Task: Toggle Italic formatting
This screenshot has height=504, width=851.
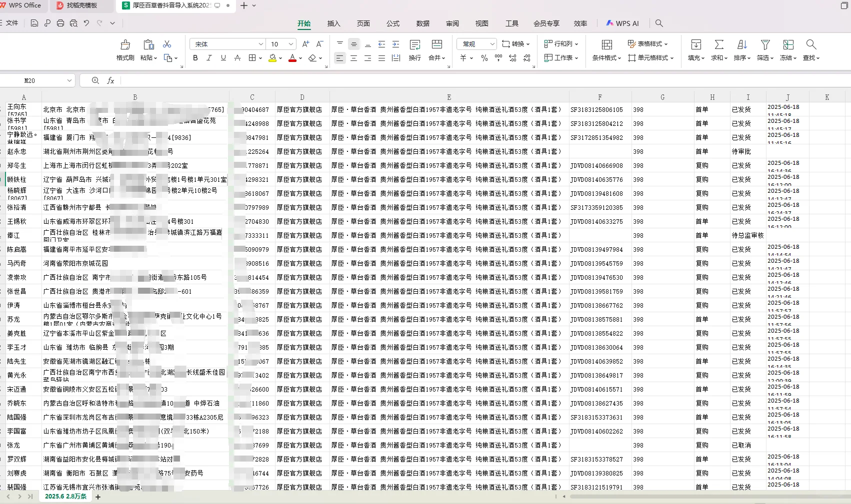Action: [x=209, y=58]
